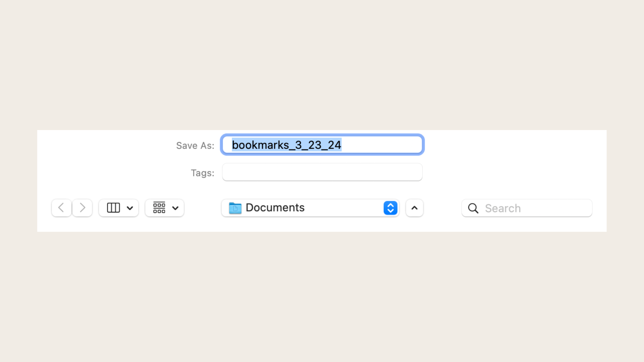Image resolution: width=644 pixels, height=362 pixels.
Task: Select the Tags input field
Action: (x=322, y=172)
